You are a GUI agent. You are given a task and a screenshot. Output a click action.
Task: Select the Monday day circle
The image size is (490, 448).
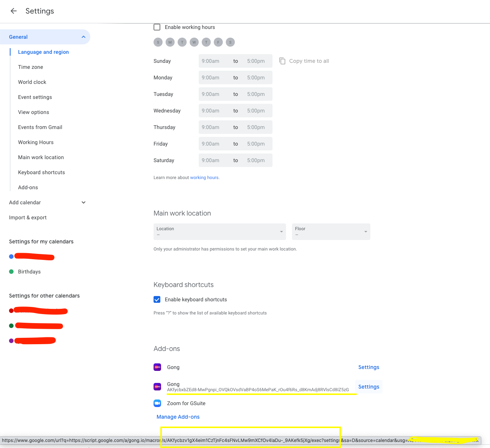coord(170,42)
